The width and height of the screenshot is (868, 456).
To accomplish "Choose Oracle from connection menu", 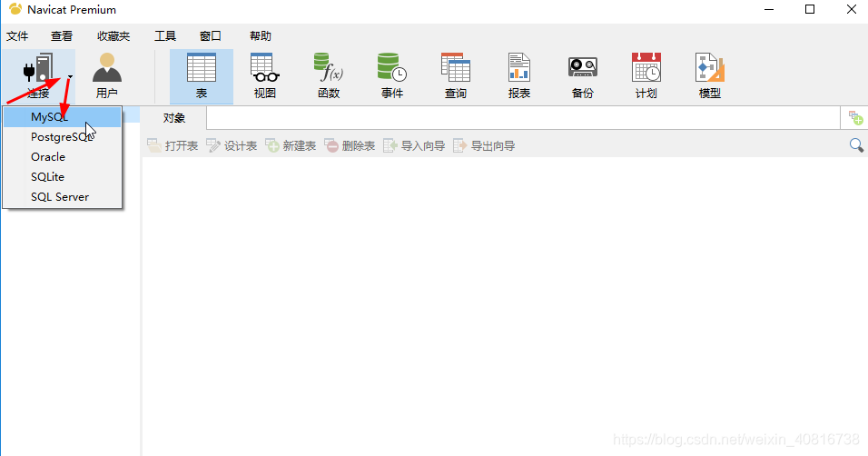I will pyautogui.click(x=62, y=157).
